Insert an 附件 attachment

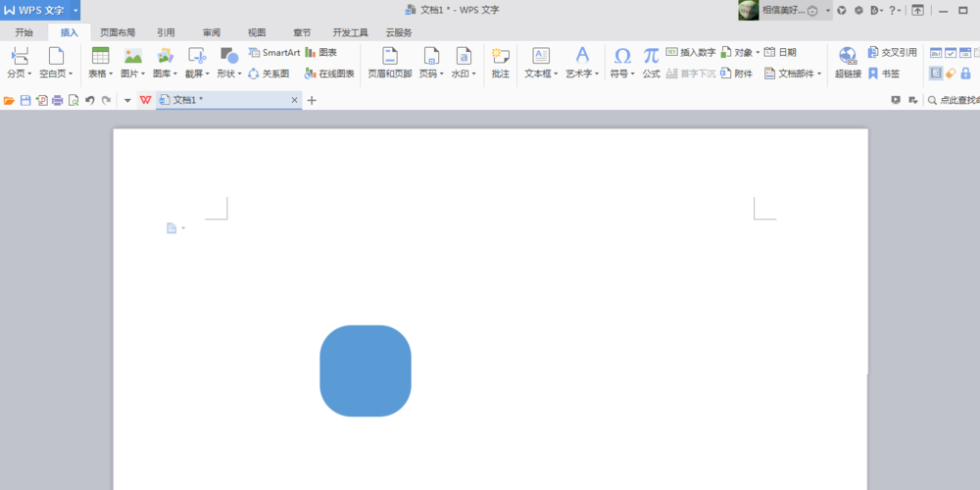click(x=736, y=73)
